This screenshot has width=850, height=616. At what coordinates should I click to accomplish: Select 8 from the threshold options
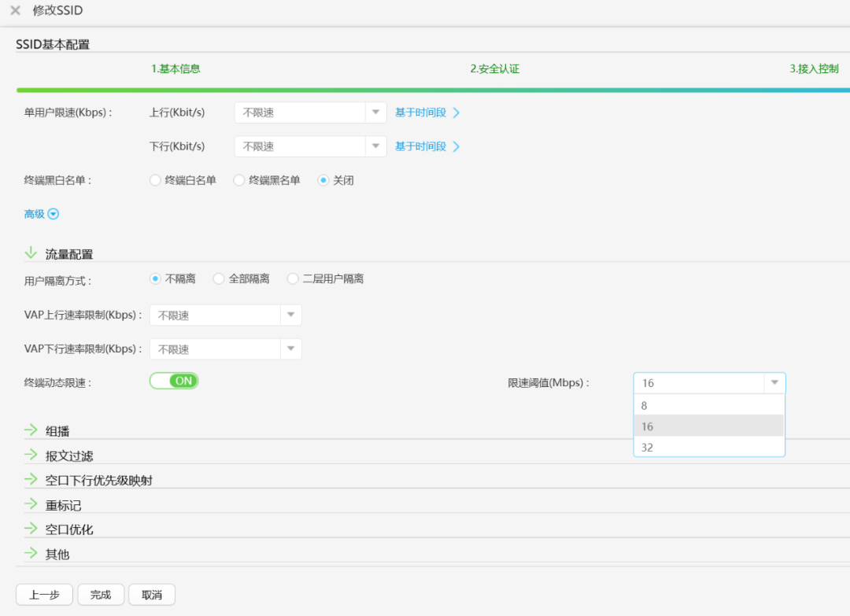[708, 405]
